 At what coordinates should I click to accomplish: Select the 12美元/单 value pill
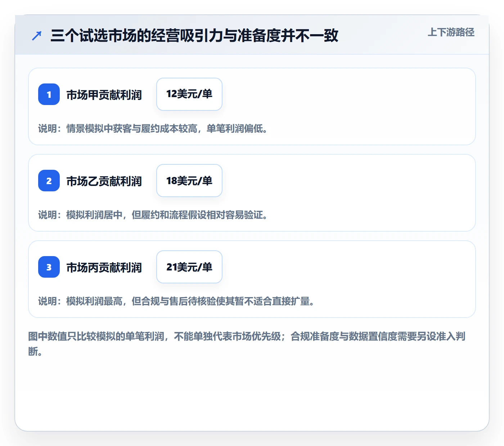pyautogui.click(x=189, y=94)
